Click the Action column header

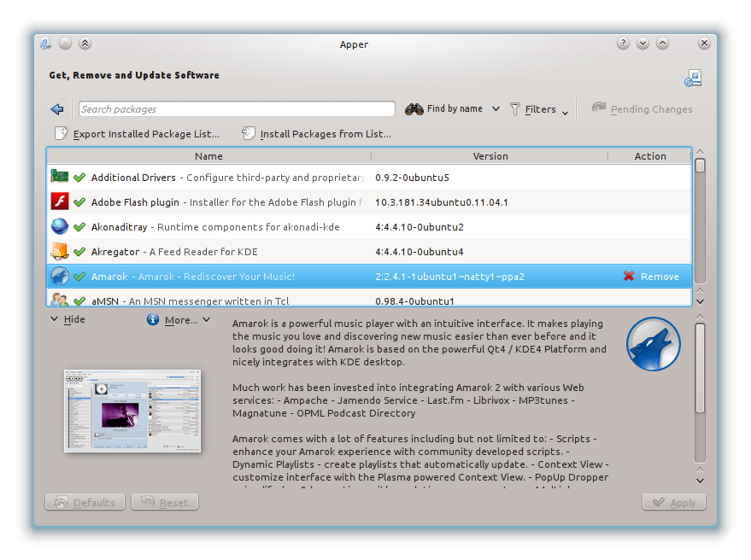tap(650, 156)
